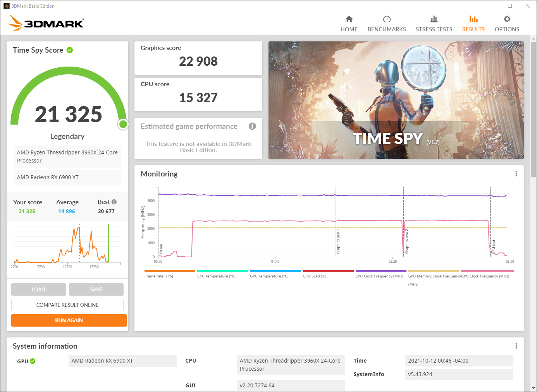Toggle CPU Temperature legend series
The image size is (537, 392).
[x=216, y=276]
